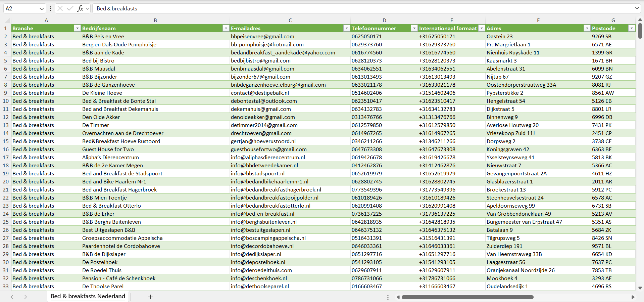644x302 pixels.
Task: Click the Cancel X icon in formula bar
Action: [60, 8]
